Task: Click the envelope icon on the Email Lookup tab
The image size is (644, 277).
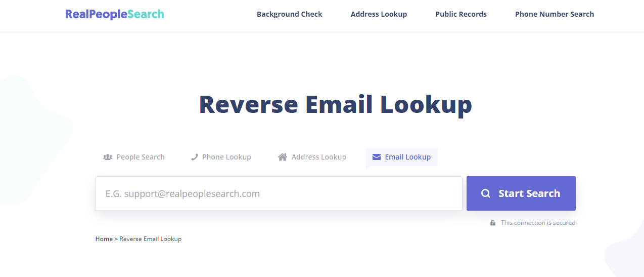Action: (x=377, y=157)
